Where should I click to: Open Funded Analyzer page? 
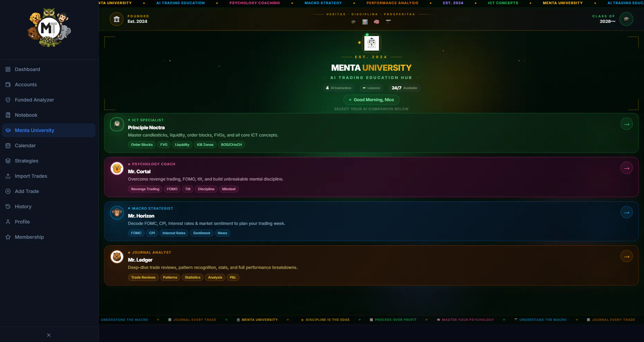tap(48, 100)
